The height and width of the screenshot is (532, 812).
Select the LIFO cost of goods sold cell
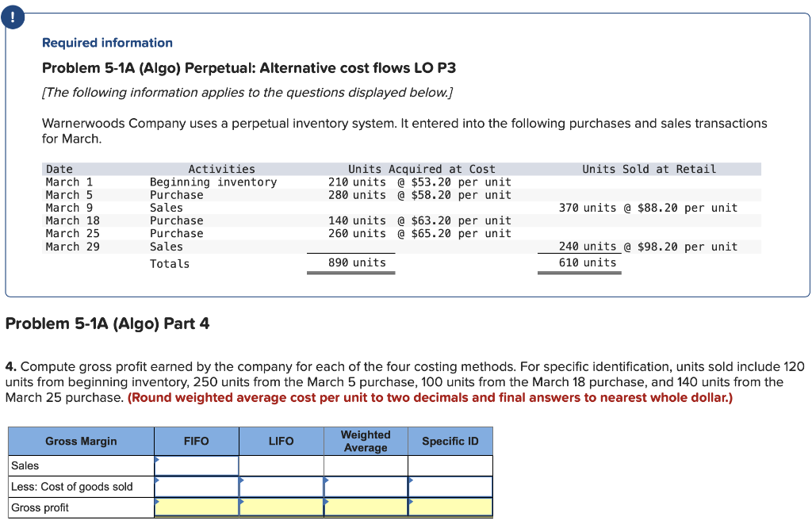pos(282,486)
